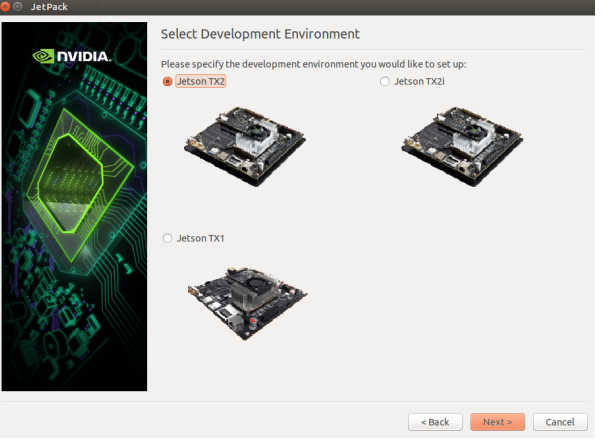611x439 pixels.
Task: Close the JetPack window
Action: 5,7
